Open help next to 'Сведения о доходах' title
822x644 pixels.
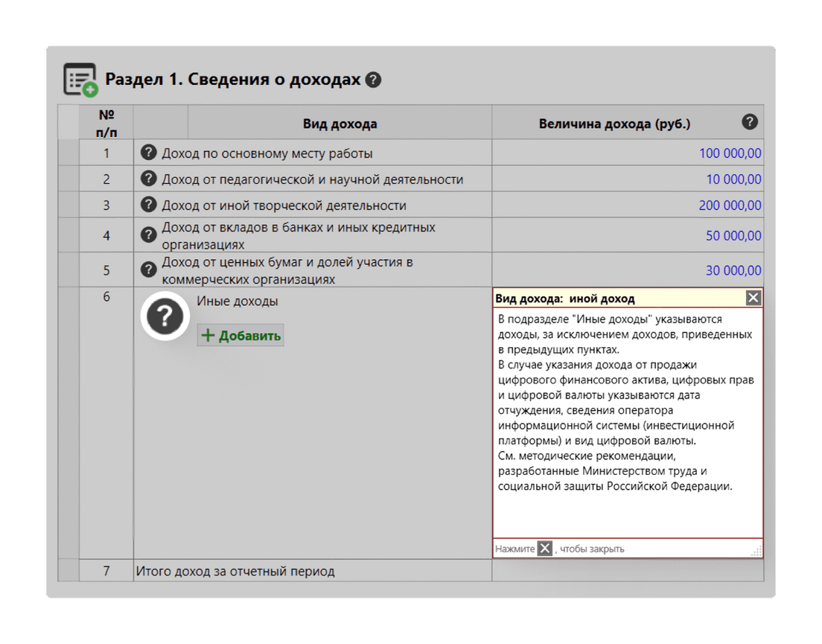[x=373, y=80]
